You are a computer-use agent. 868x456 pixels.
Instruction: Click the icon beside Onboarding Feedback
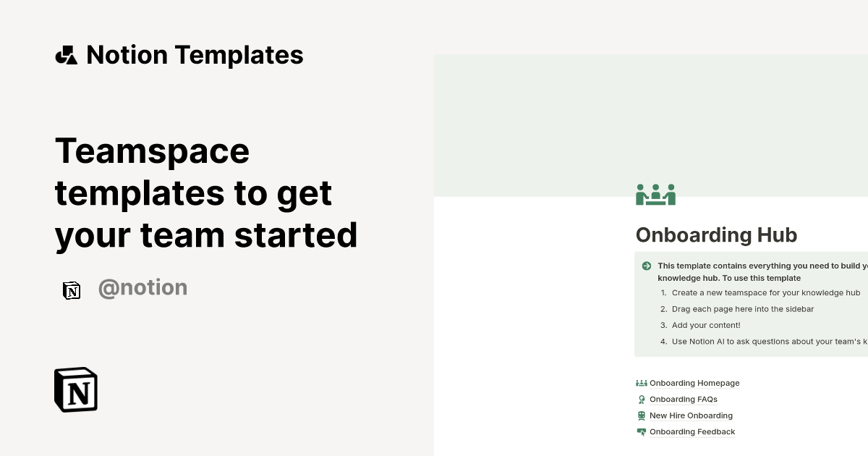pos(641,432)
